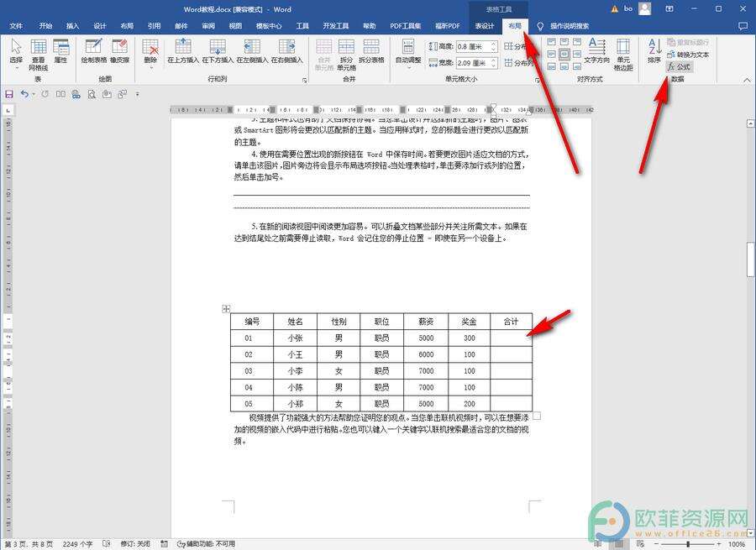Image resolution: width=756 pixels, height=550 pixels.
Task: Toggle 查看网格线 to show gridlines
Action: (x=38, y=57)
